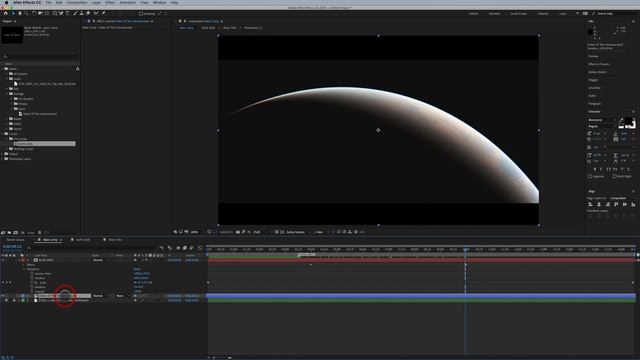Collapse the Transform property group
640x360 pixels.
click(x=24, y=269)
